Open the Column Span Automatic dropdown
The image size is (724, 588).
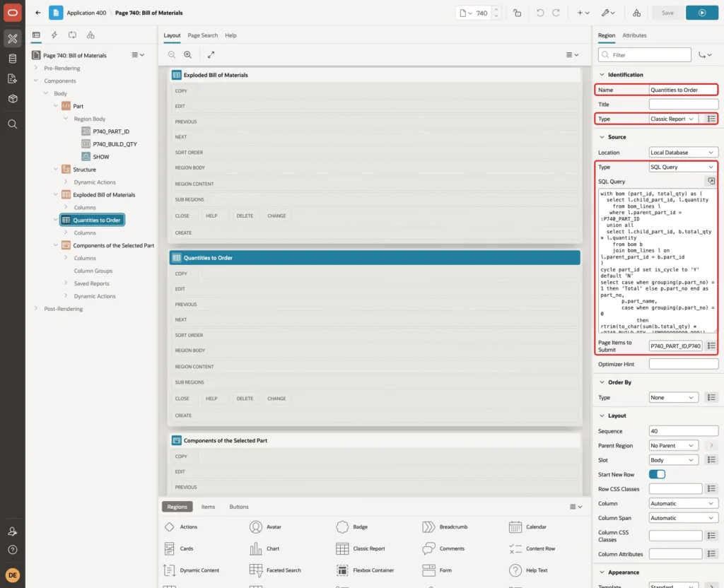684,518
